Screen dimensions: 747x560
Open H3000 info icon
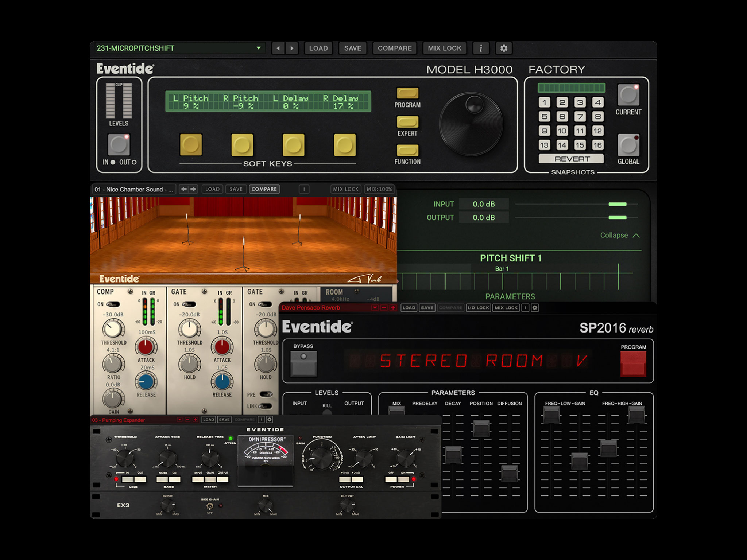[x=481, y=48]
